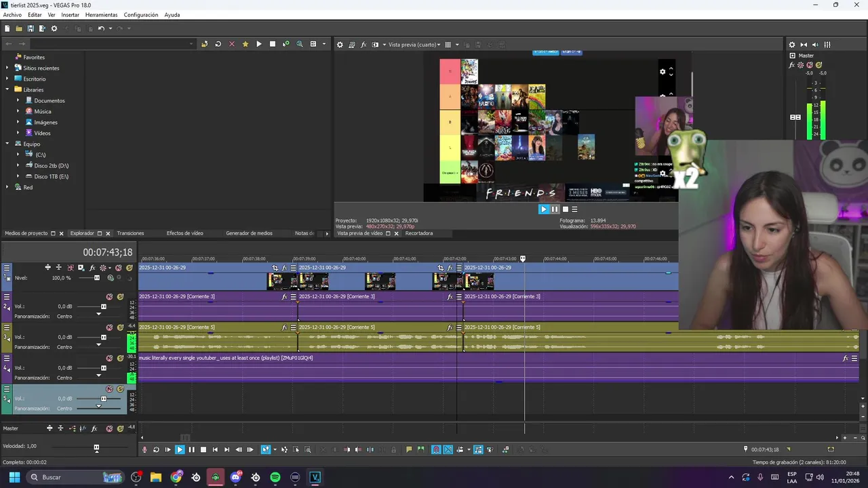Toggle split screen view in preview

(x=375, y=45)
